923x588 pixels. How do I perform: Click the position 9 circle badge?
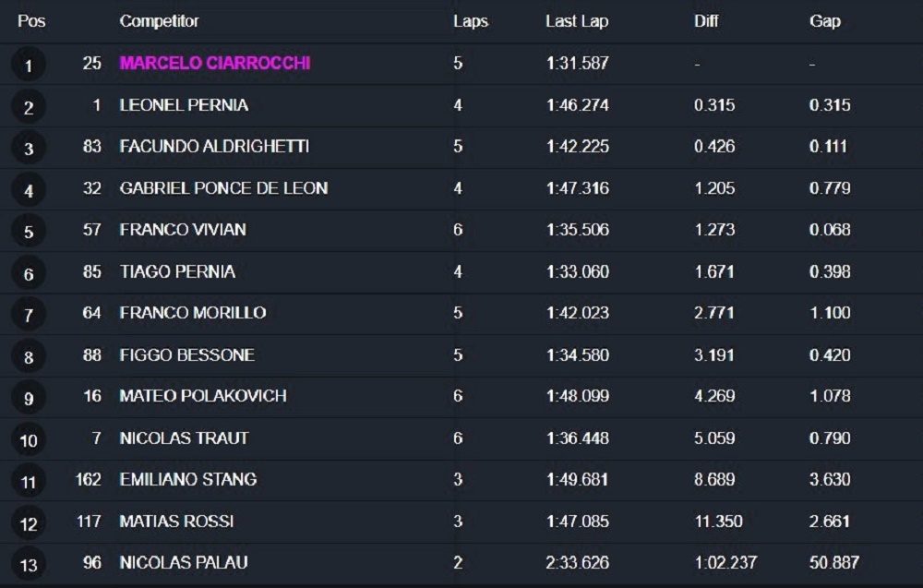pos(29,398)
